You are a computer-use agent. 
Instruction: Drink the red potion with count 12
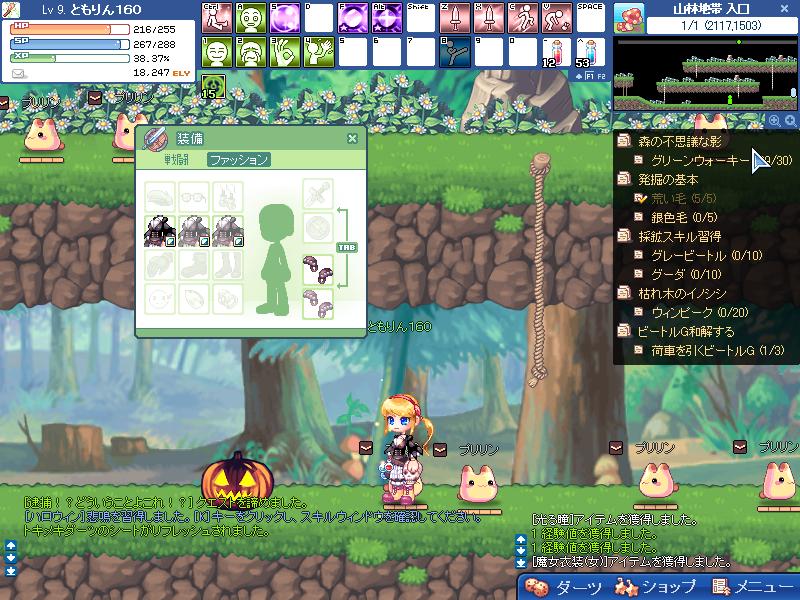[557, 52]
